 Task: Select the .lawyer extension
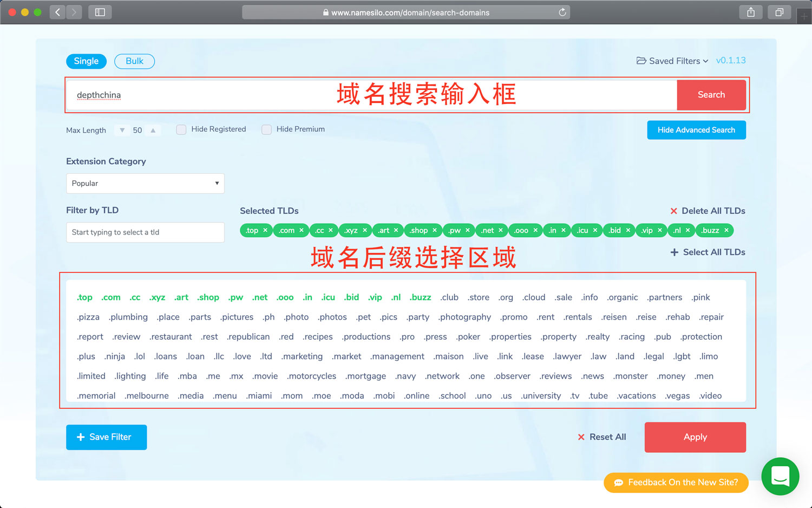click(567, 356)
